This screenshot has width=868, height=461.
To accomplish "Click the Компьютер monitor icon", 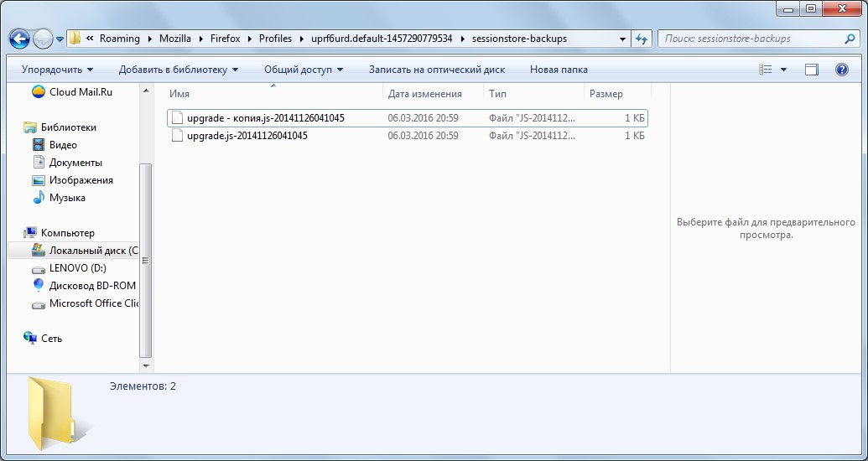I will pos(30,232).
